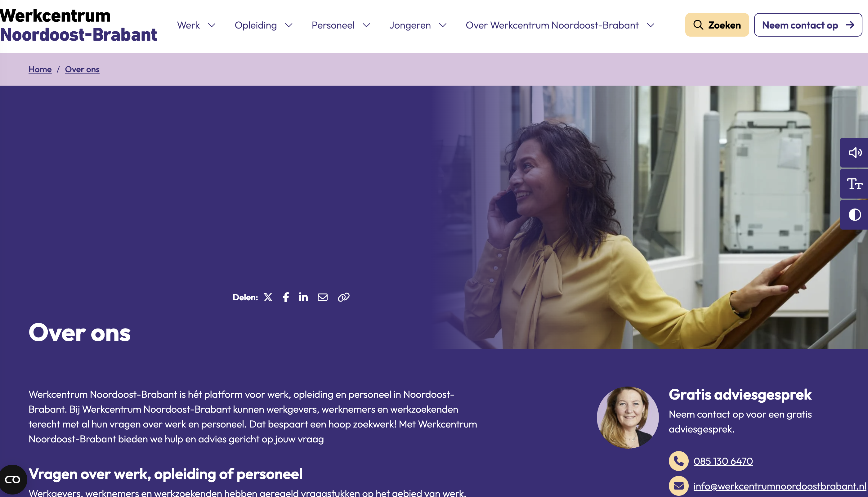The image size is (868, 497).
Task: Copy page link with chain icon
Action: coord(343,297)
